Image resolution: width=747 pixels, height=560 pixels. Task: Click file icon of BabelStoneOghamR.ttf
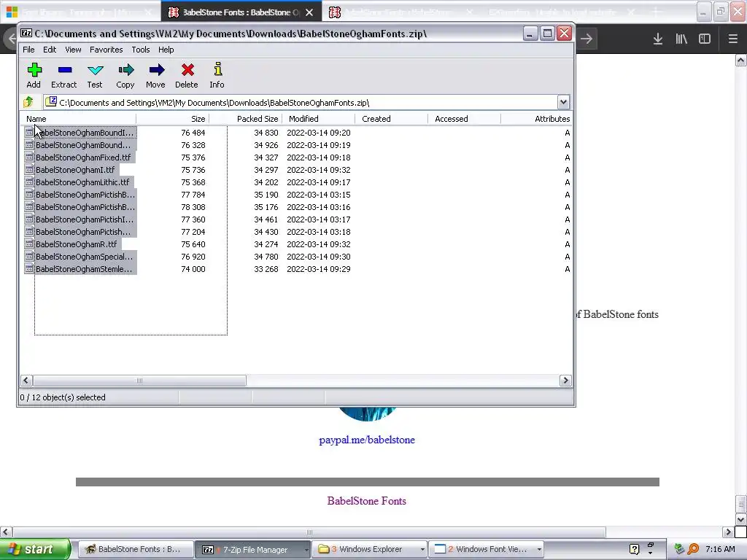point(29,244)
